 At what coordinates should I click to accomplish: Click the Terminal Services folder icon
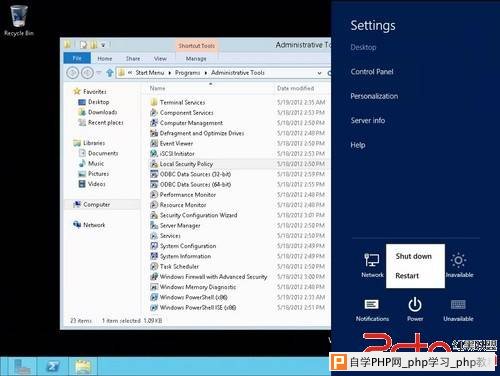[154, 102]
